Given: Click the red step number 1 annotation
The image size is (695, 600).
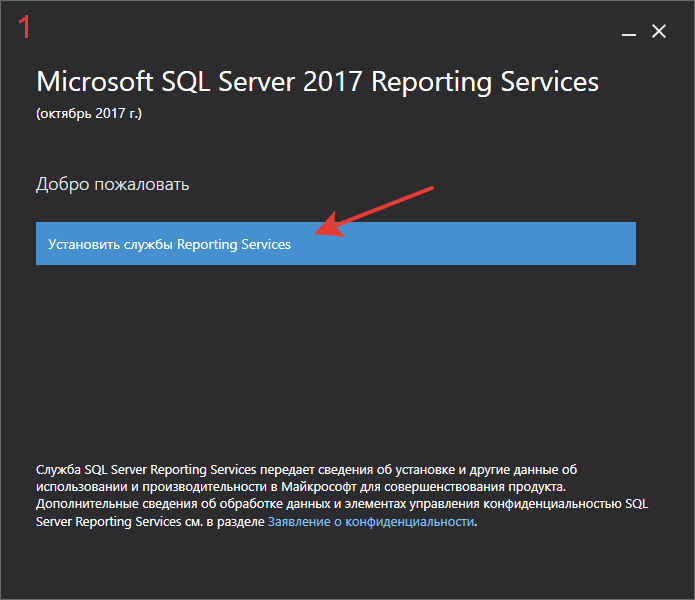Looking at the screenshot, I should (x=24, y=27).
